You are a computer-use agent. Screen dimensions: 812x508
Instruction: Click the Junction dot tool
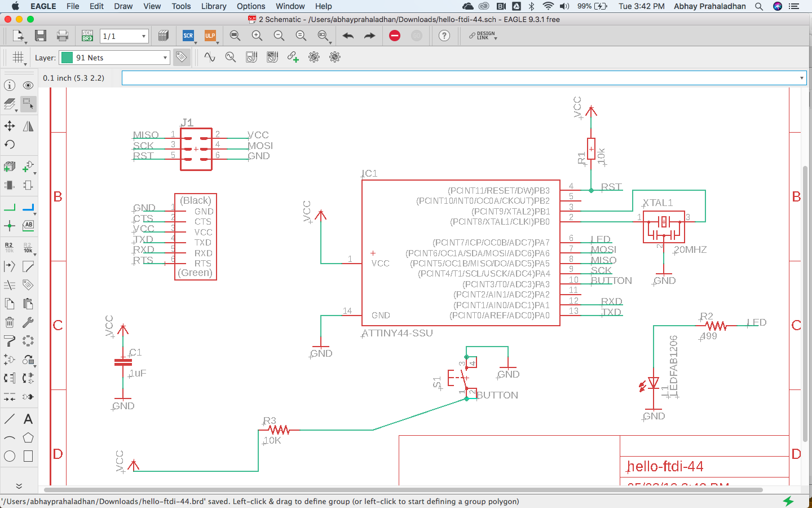coord(10,226)
